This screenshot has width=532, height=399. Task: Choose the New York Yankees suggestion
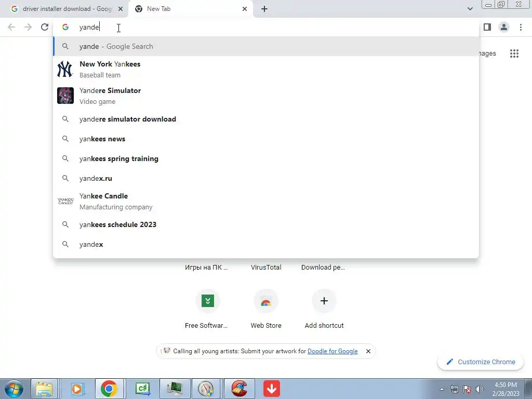[266, 69]
